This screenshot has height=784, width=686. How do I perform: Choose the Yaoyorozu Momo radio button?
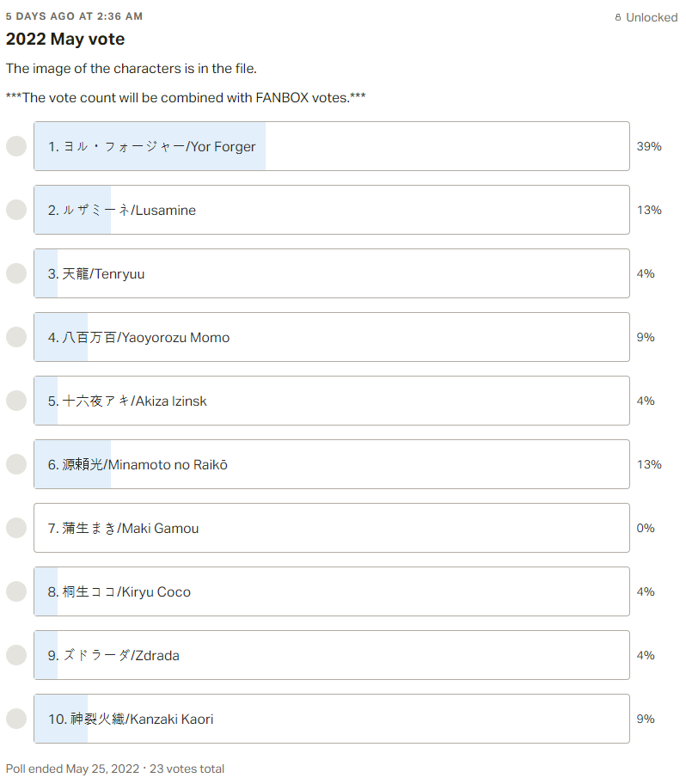16,337
